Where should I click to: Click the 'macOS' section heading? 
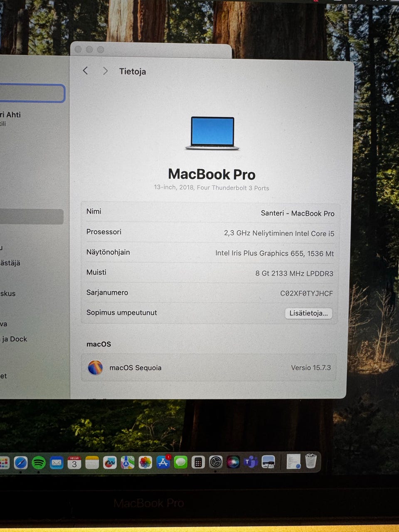coord(99,344)
